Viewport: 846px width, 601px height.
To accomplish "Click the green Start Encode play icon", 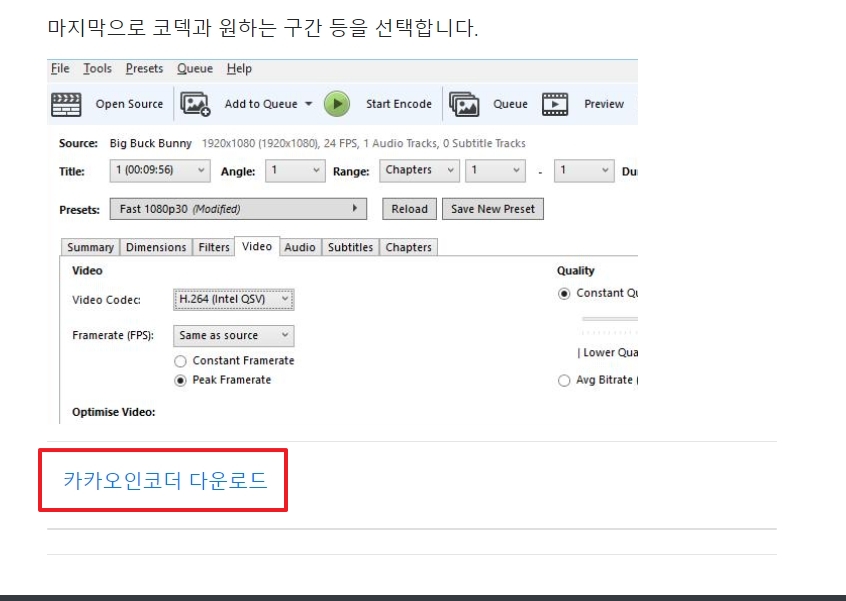I will pyautogui.click(x=337, y=104).
